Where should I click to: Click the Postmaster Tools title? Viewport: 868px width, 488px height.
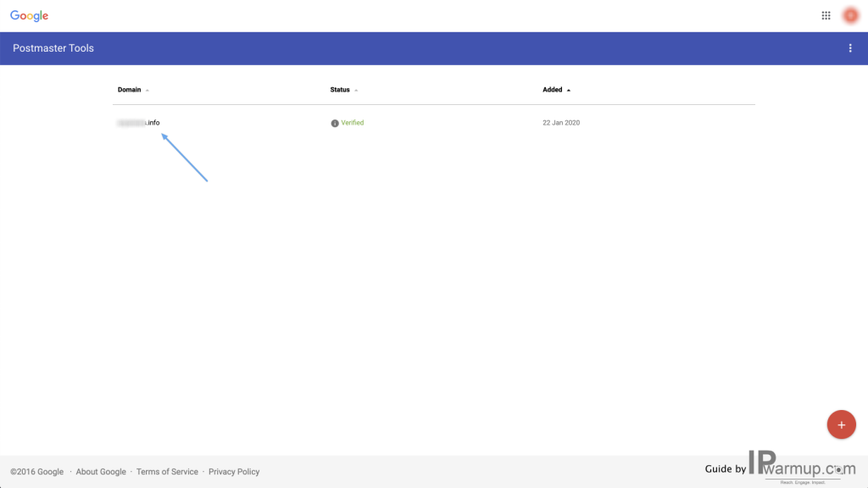[53, 48]
